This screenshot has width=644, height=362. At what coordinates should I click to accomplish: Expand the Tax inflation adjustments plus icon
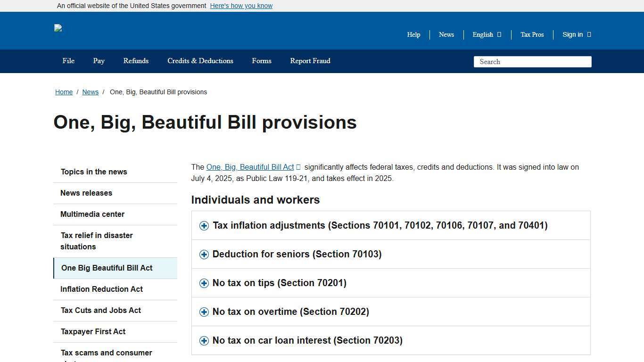click(204, 225)
